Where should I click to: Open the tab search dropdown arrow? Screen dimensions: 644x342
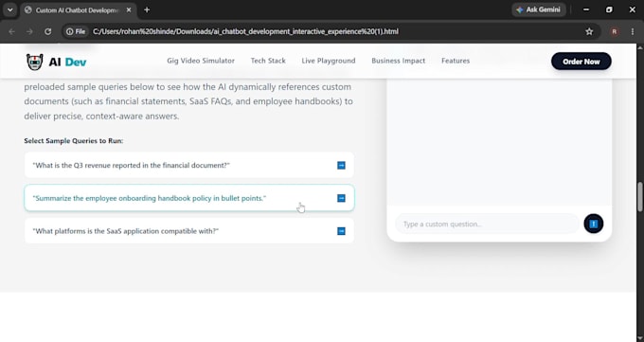click(x=9, y=9)
